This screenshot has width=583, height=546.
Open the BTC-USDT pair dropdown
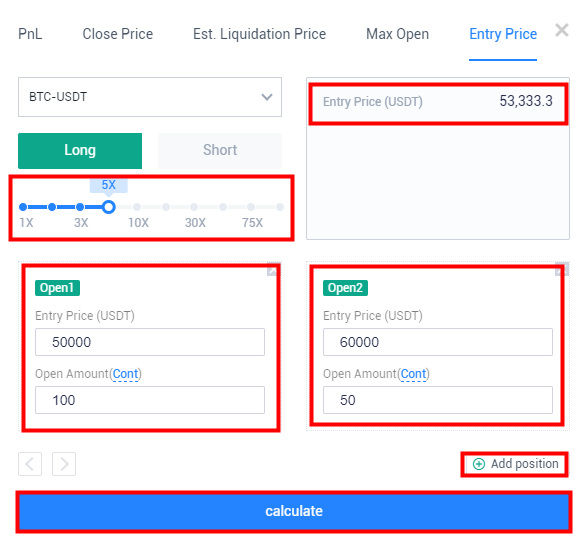[x=150, y=97]
